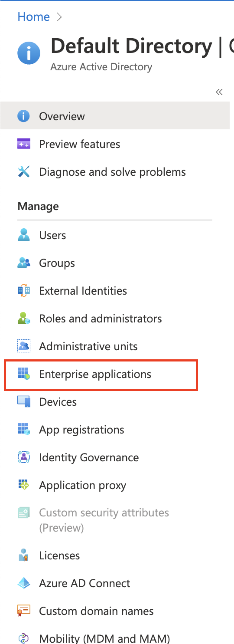Click the Application proxy icon
The width and height of the screenshot is (234, 644).
pyautogui.click(x=23, y=485)
